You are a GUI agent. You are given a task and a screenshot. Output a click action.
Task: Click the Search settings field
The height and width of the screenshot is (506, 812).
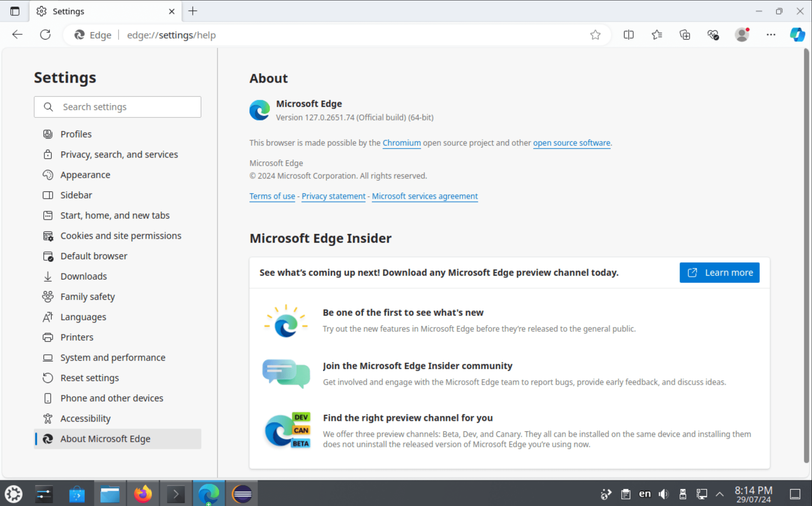pos(117,107)
